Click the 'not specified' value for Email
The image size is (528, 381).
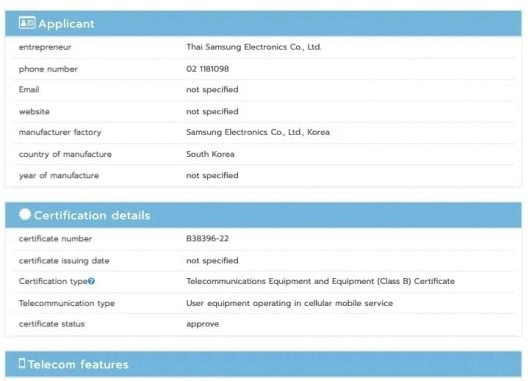pyautogui.click(x=212, y=90)
